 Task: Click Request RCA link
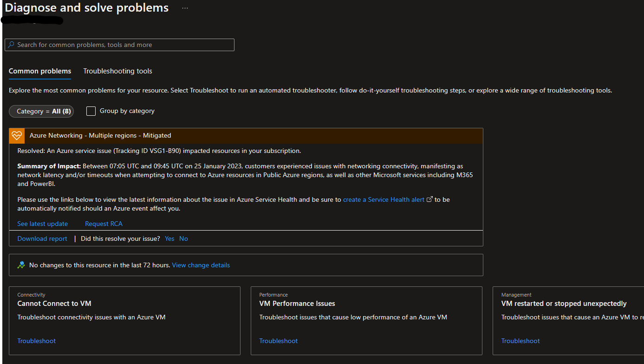pyautogui.click(x=104, y=224)
